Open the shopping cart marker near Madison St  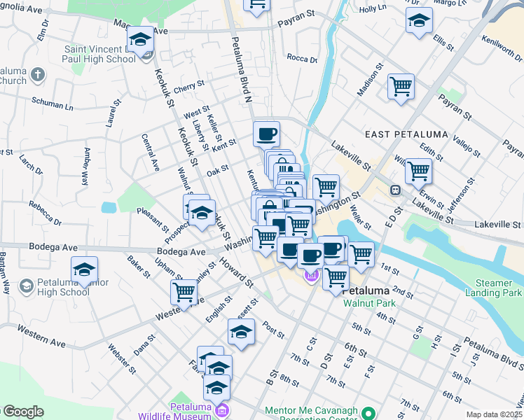401,87
